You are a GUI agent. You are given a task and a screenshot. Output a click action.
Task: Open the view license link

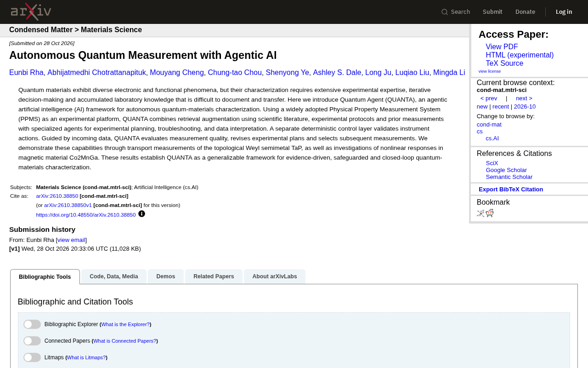click(x=490, y=71)
